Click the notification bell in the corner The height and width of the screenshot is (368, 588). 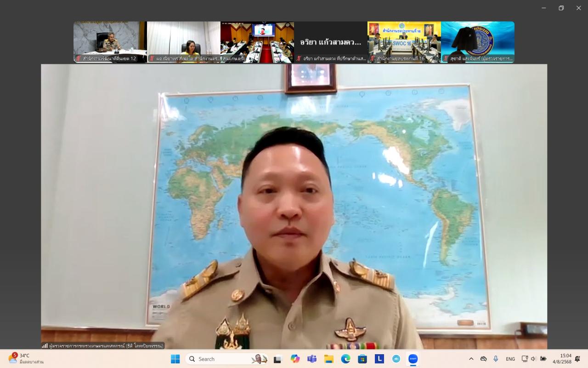pos(577,359)
